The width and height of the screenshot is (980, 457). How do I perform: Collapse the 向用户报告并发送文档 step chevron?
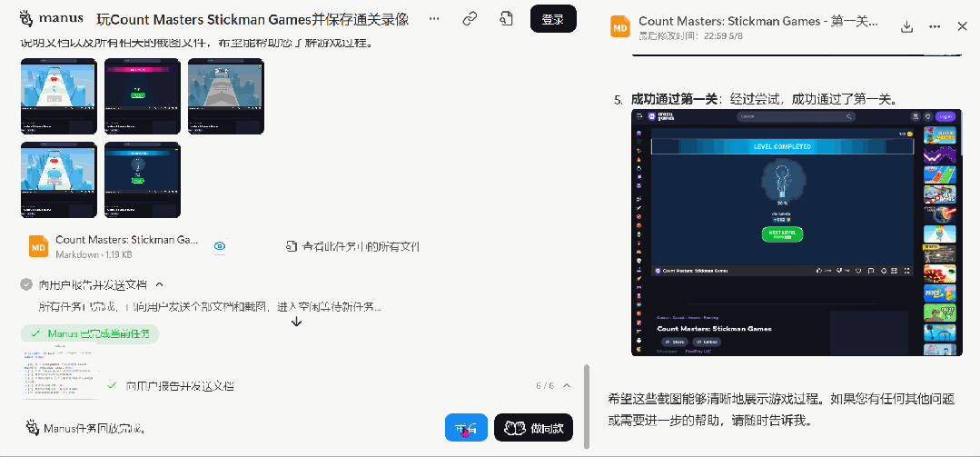pos(159,284)
